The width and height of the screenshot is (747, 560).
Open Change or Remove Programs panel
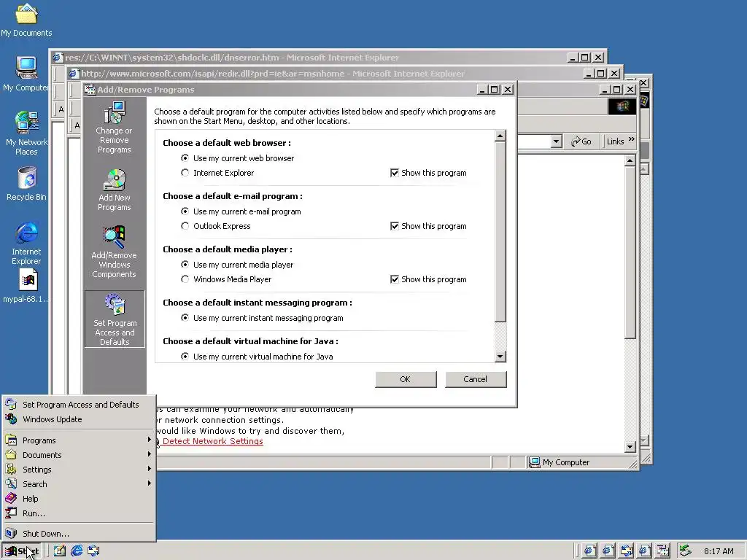[x=115, y=127]
